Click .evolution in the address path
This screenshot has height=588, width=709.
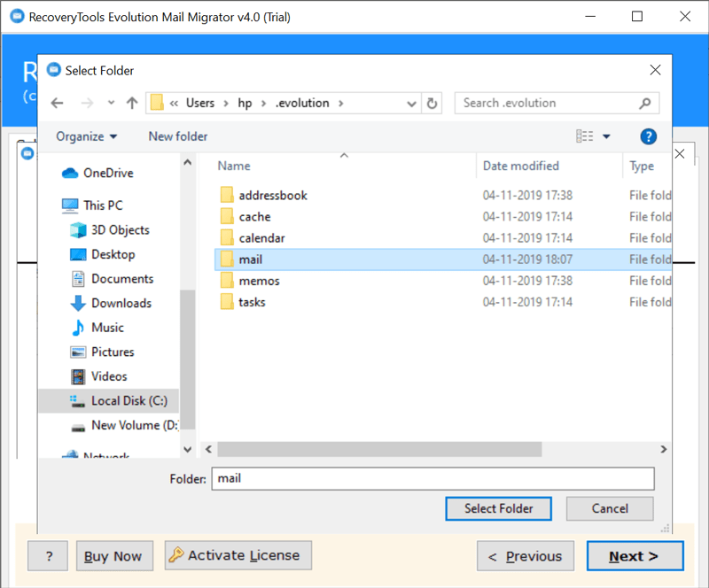coord(302,103)
